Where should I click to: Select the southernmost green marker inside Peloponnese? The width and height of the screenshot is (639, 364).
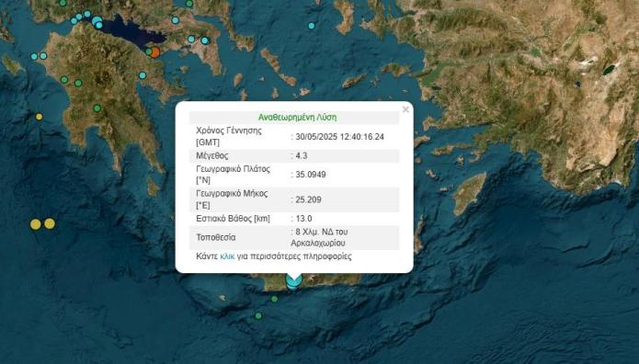(97, 108)
